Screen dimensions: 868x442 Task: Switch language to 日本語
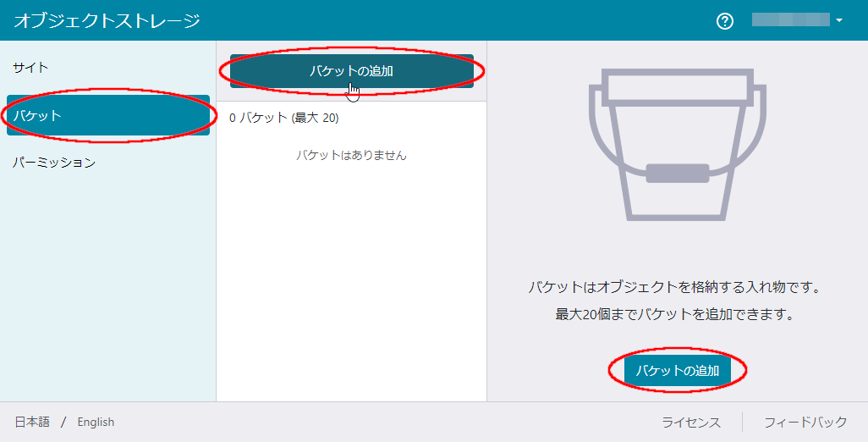coord(32,422)
